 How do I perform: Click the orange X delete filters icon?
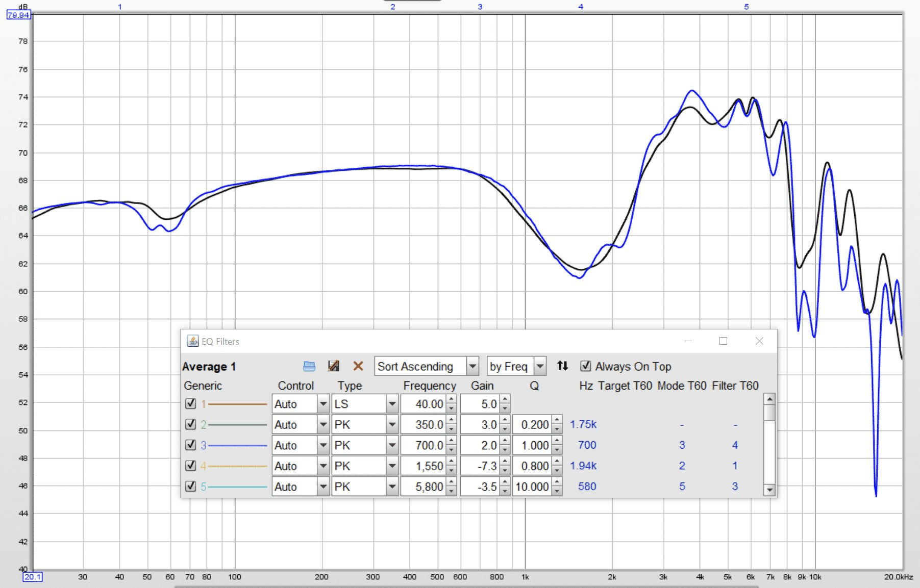coord(358,366)
